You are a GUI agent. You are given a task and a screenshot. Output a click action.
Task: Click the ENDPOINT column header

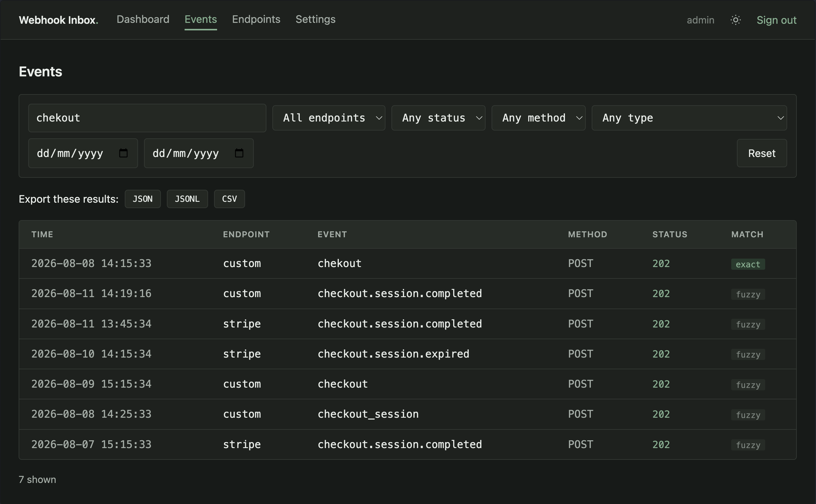[246, 234]
